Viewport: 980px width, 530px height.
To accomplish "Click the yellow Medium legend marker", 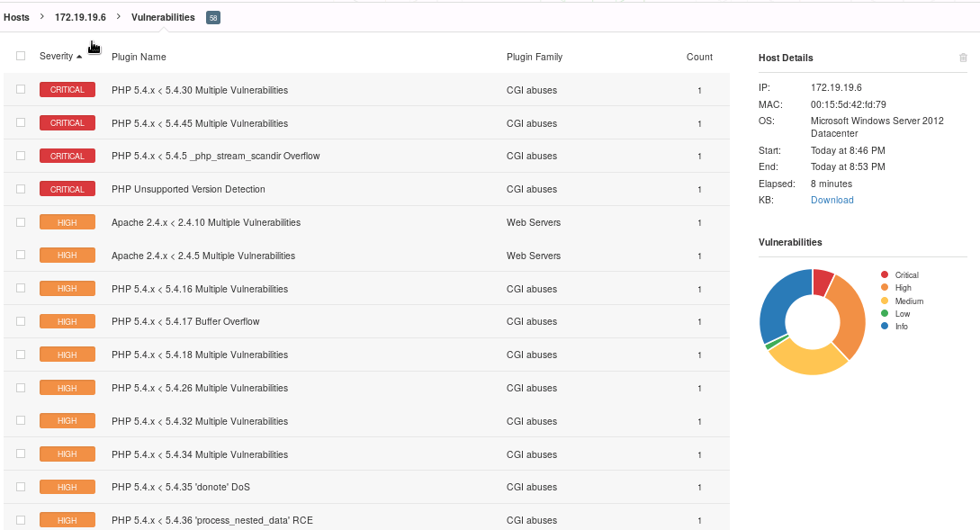I will 885,301.
